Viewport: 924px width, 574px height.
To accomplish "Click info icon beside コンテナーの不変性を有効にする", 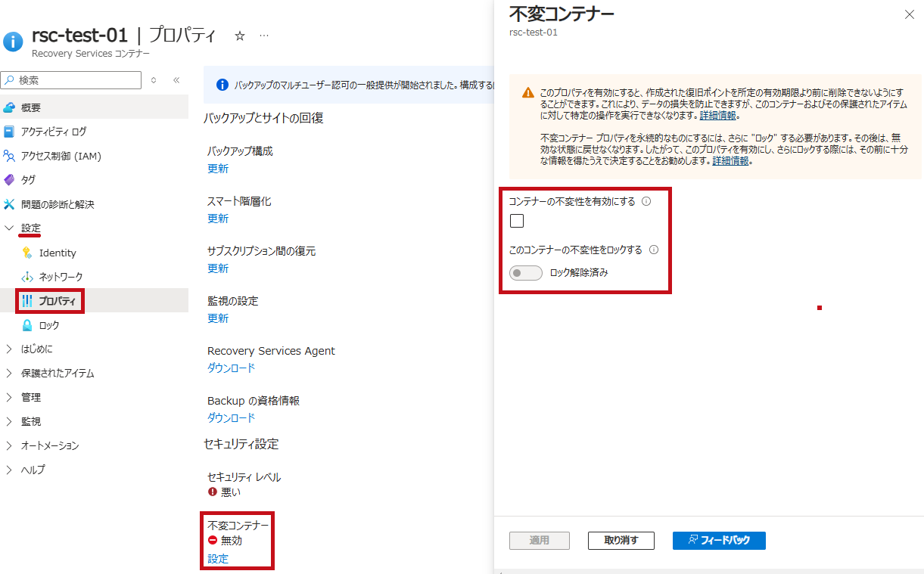I will pyautogui.click(x=646, y=202).
